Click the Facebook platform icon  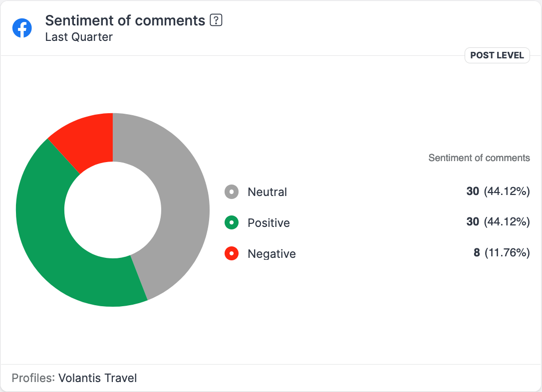click(x=22, y=28)
